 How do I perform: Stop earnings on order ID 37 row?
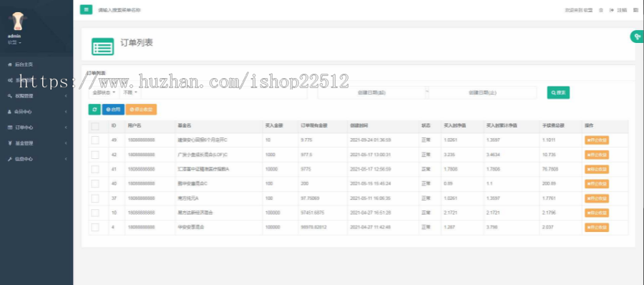coord(597,198)
